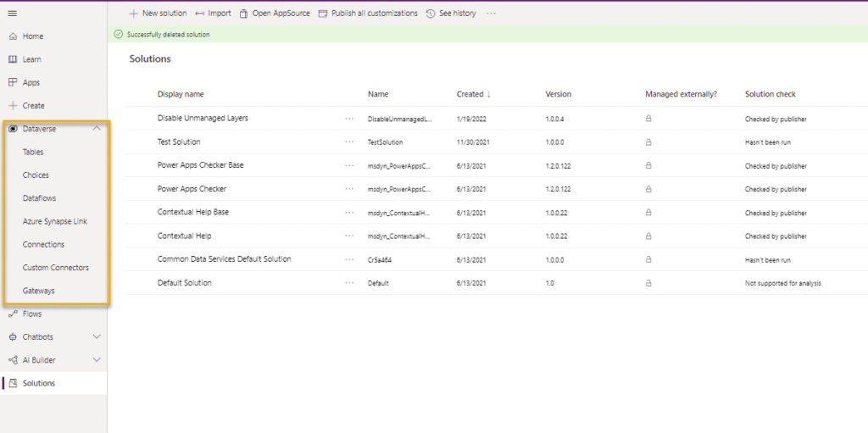Toggle the hamburger navigation menu
This screenshot has width=868, height=433.
point(12,13)
